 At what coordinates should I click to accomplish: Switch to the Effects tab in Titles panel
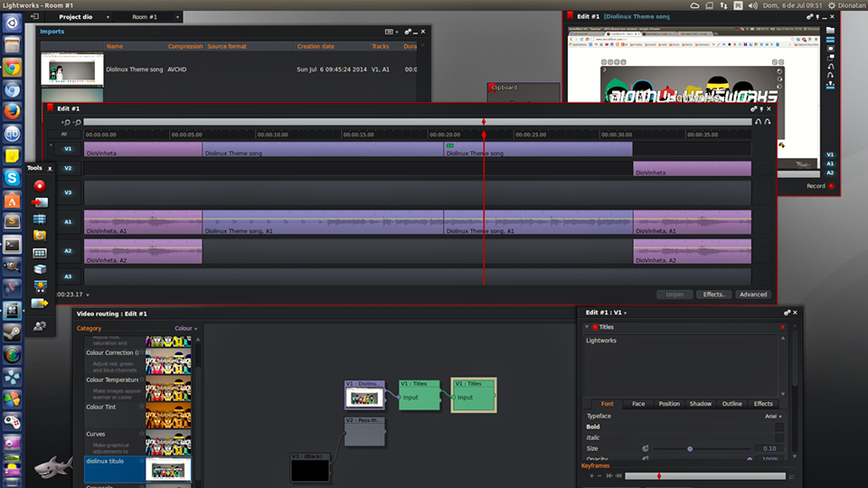763,404
